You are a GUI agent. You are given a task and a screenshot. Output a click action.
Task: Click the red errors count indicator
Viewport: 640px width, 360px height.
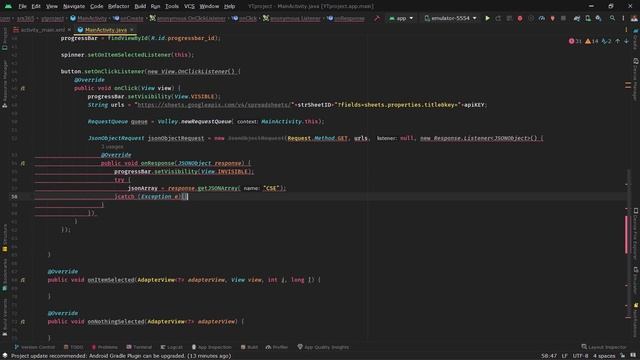(575, 41)
